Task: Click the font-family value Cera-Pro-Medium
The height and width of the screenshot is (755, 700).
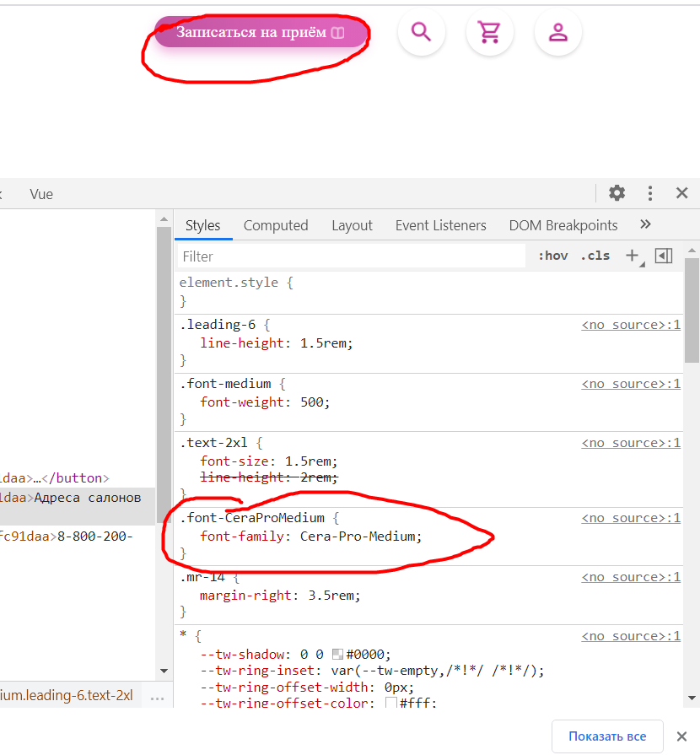Action: (358, 537)
